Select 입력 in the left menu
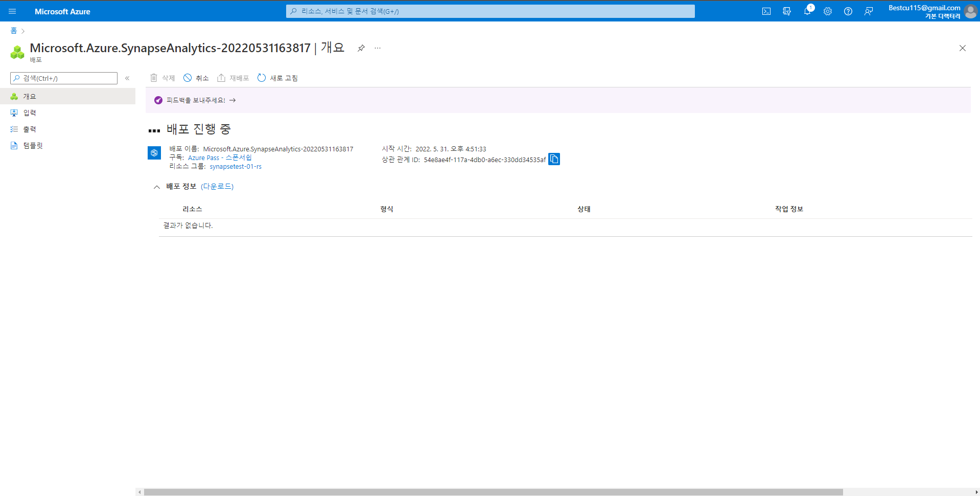The width and height of the screenshot is (980, 496). pyautogui.click(x=67, y=112)
